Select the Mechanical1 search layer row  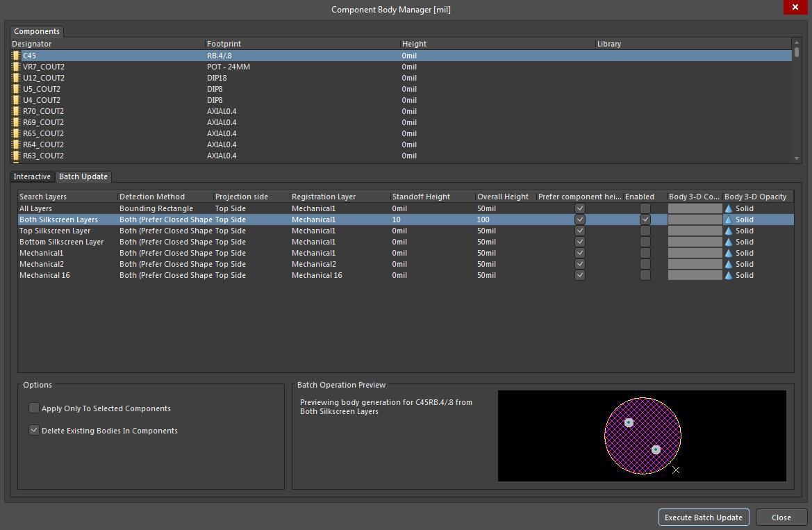tap(406, 253)
